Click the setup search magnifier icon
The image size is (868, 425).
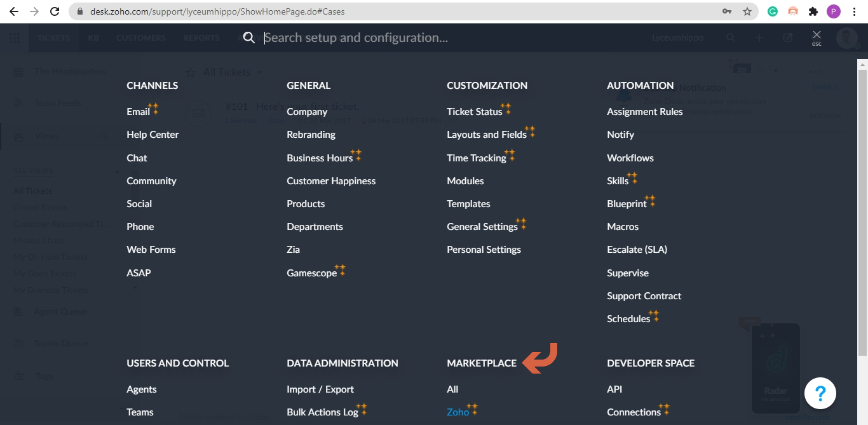click(249, 38)
